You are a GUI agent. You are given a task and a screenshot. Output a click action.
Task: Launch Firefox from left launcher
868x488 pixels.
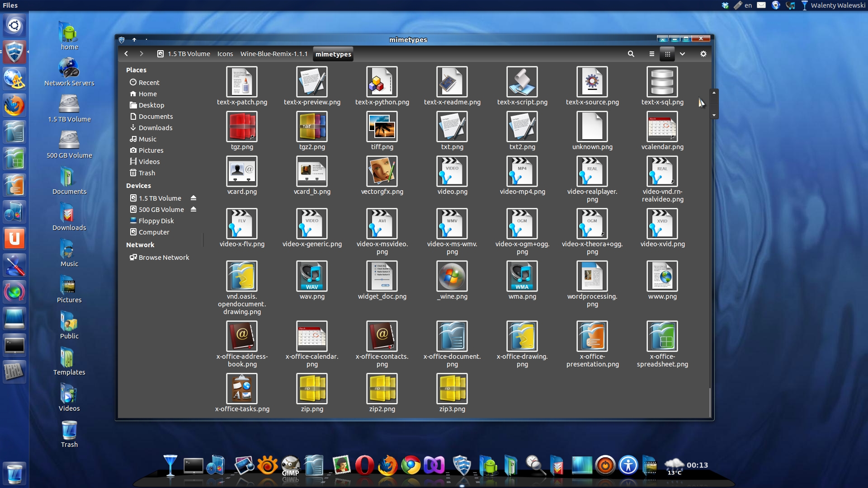click(x=14, y=106)
